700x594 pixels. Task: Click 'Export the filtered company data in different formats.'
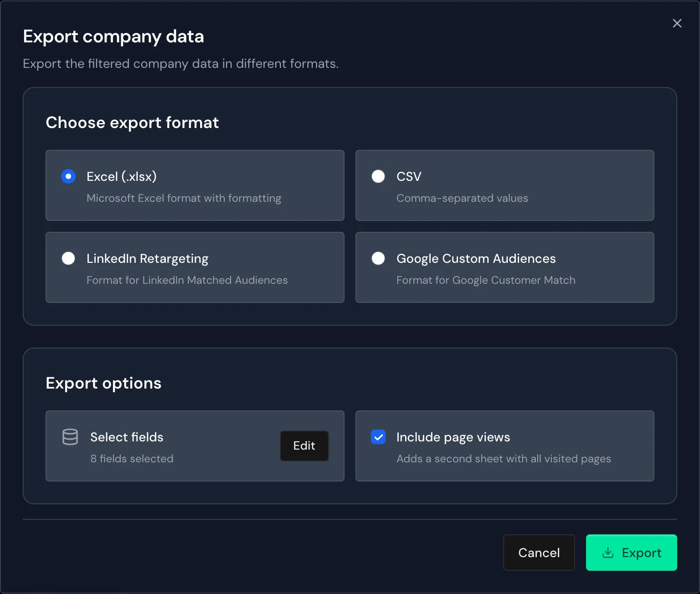[x=180, y=63]
